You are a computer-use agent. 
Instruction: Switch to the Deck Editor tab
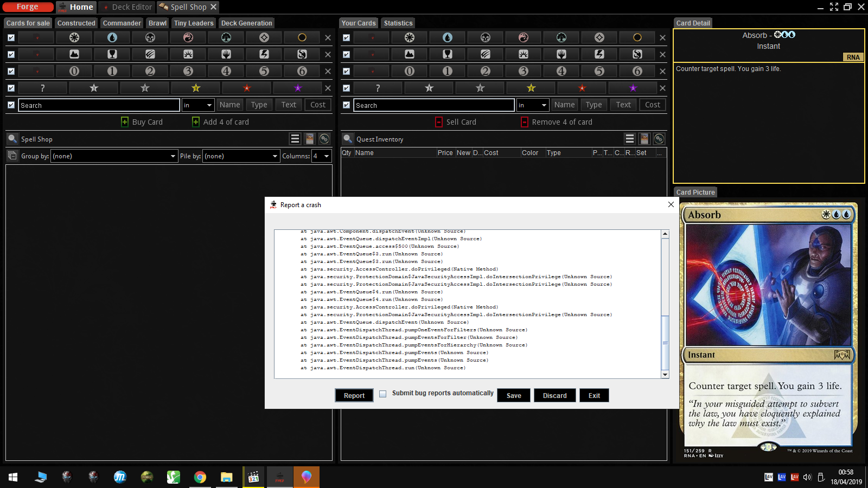(x=127, y=7)
